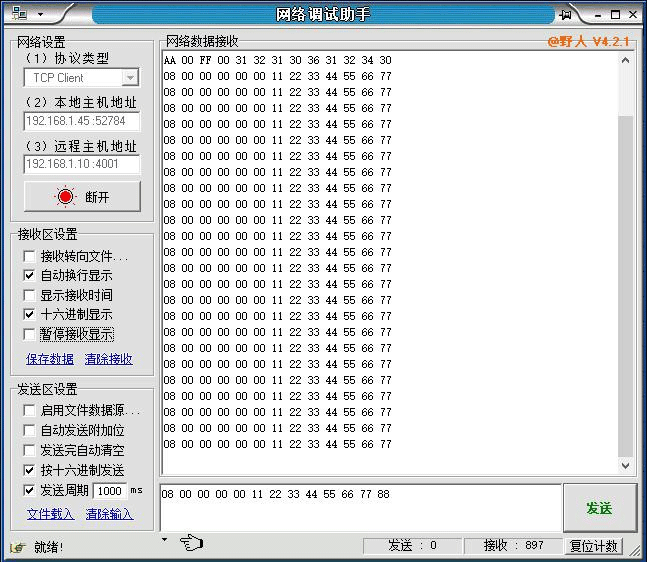This screenshot has width=647, height=562.
Task: Click the 清除输入 link
Action: point(109,514)
